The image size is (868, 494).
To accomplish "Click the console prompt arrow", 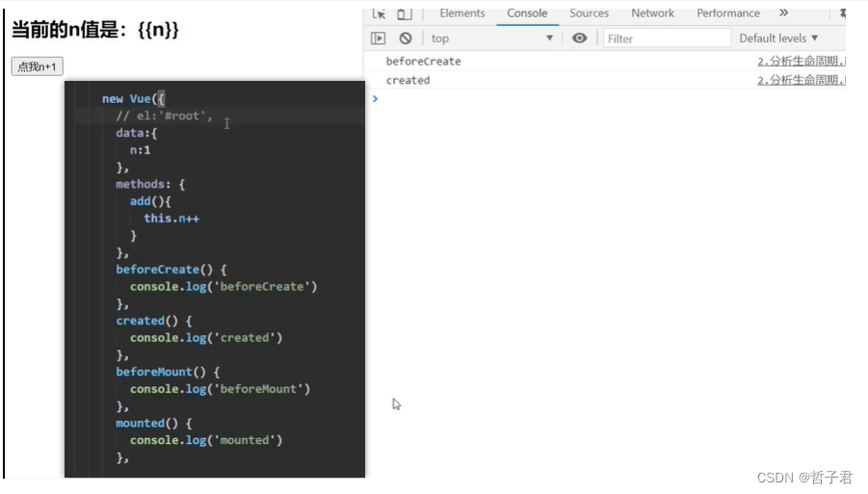I will click(x=376, y=98).
